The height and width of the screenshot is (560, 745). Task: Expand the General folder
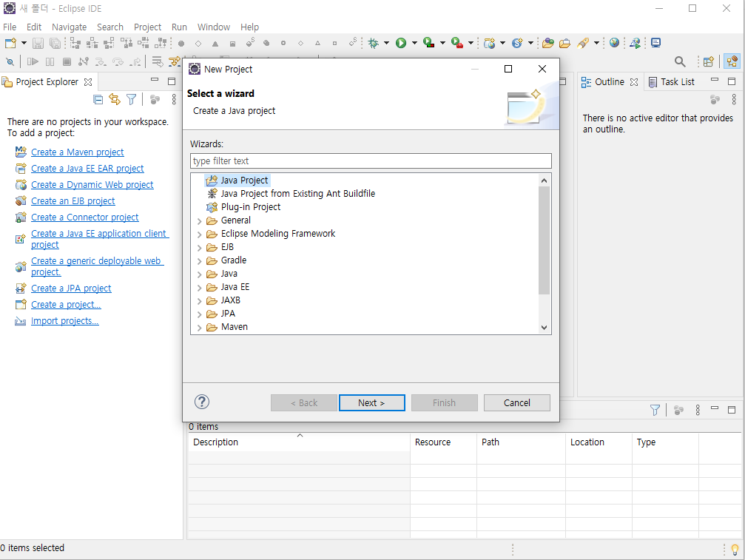(200, 221)
